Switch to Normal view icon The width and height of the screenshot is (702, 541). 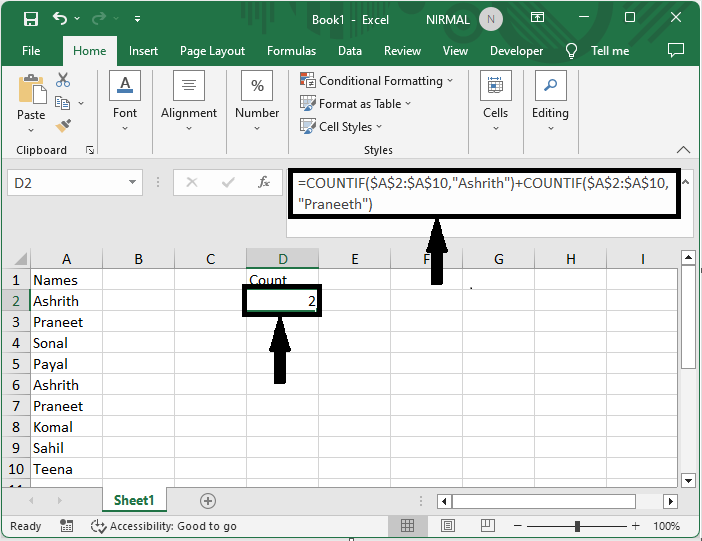coord(407,525)
